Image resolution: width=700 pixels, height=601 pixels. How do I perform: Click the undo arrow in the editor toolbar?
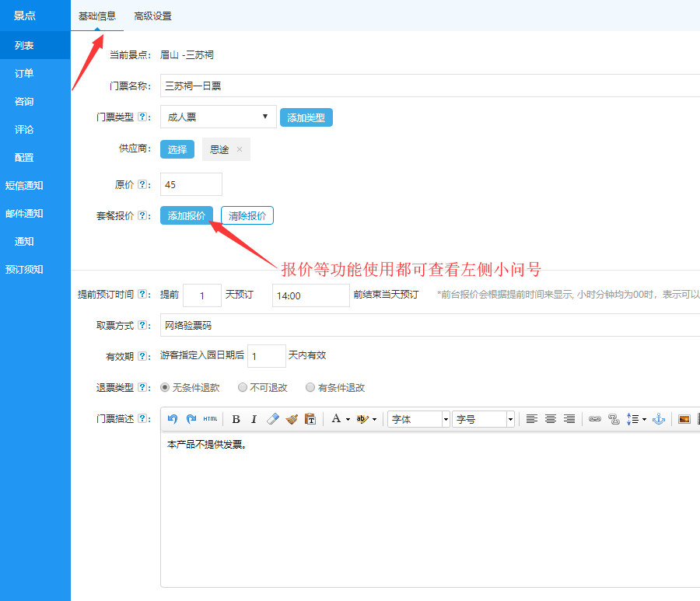point(173,419)
